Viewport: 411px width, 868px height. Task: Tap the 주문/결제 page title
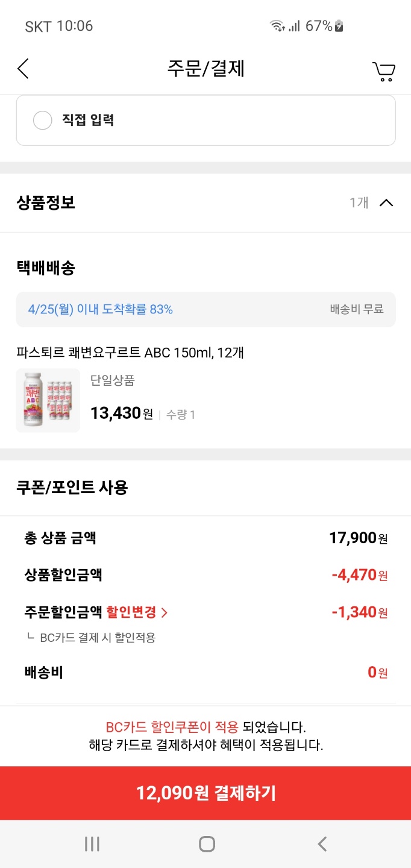(x=205, y=69)
